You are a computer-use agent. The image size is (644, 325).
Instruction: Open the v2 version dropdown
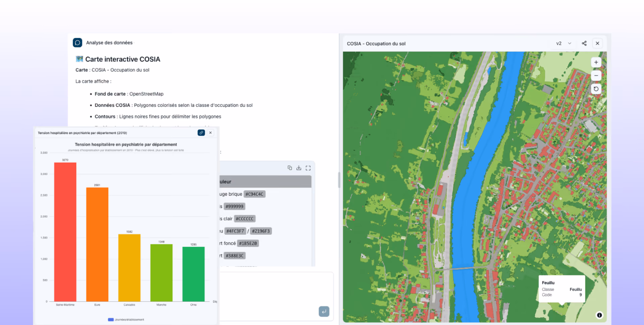pos(564,43)
